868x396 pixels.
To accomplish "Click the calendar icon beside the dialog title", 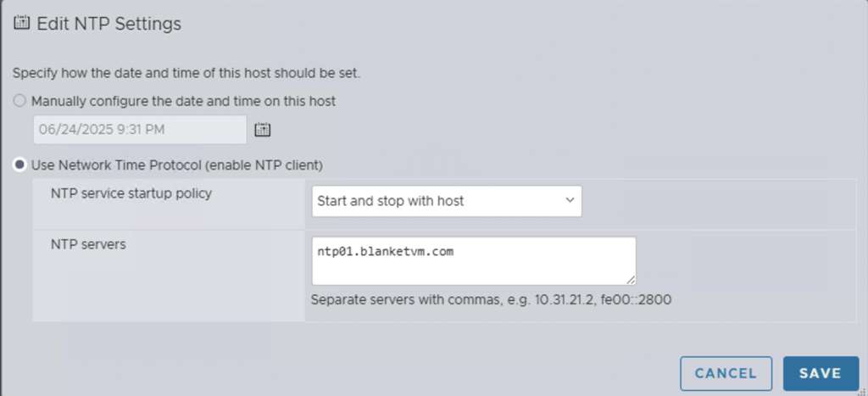I will (x=23, y=24).
